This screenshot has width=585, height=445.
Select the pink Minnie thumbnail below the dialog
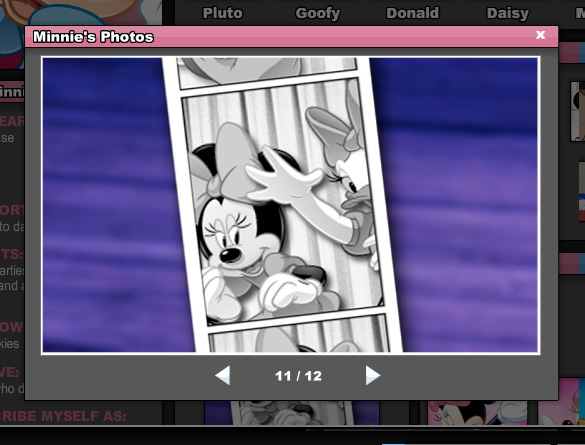click(477, 413)
